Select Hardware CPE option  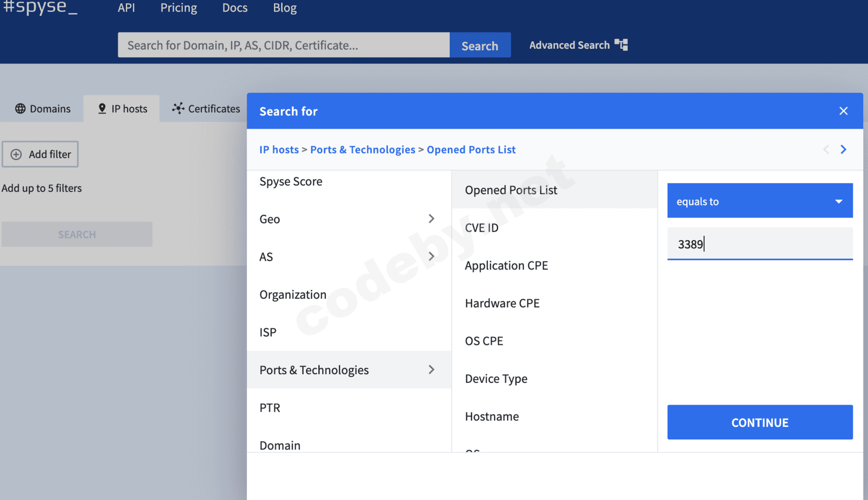tap(554, 303)
